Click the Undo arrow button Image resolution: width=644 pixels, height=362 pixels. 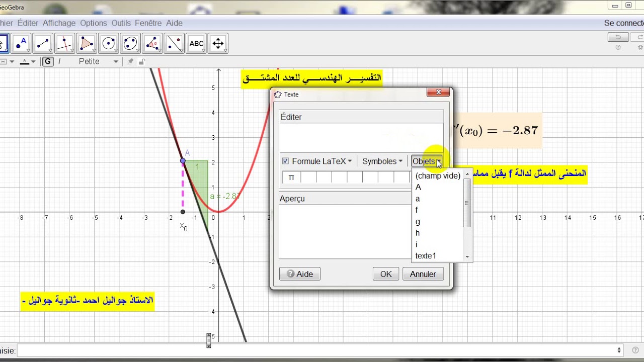coord(618,37)
